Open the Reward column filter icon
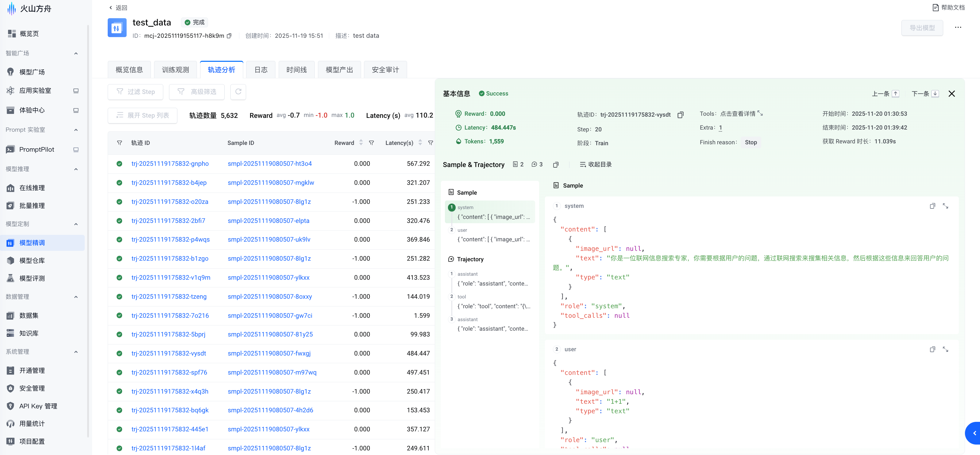The image size is (980, 455). tap(371, 143)
